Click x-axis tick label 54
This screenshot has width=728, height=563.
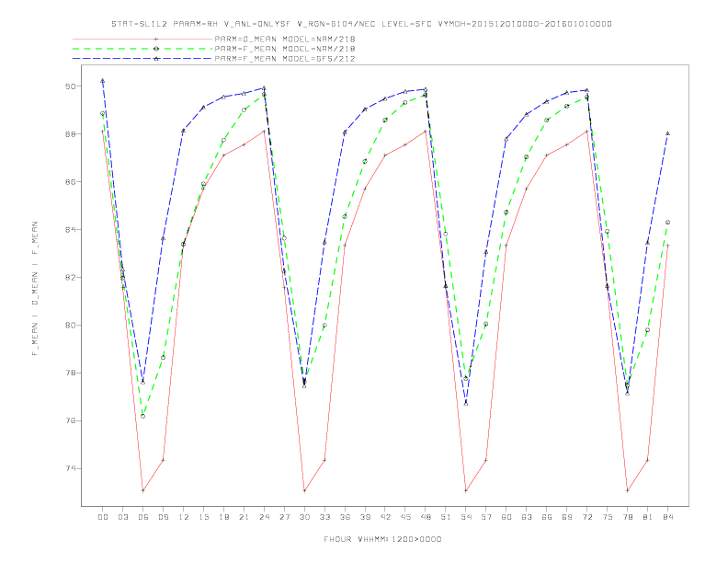[466, 517]
